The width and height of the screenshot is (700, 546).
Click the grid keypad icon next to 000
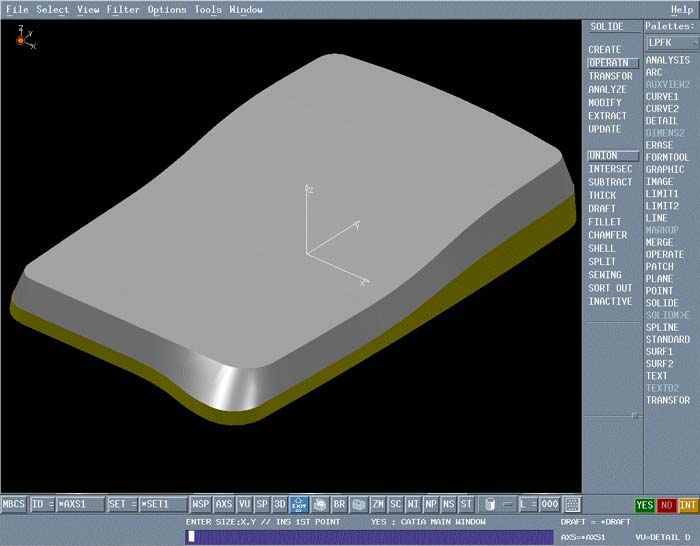click(572, 504)
